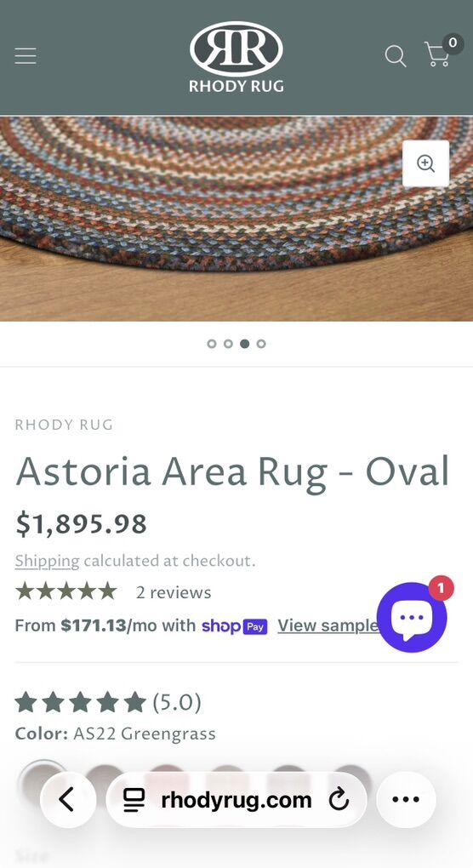Select the first image carousel dot
Viewport: 473px width, 868px height.
[x=211, y=344]
